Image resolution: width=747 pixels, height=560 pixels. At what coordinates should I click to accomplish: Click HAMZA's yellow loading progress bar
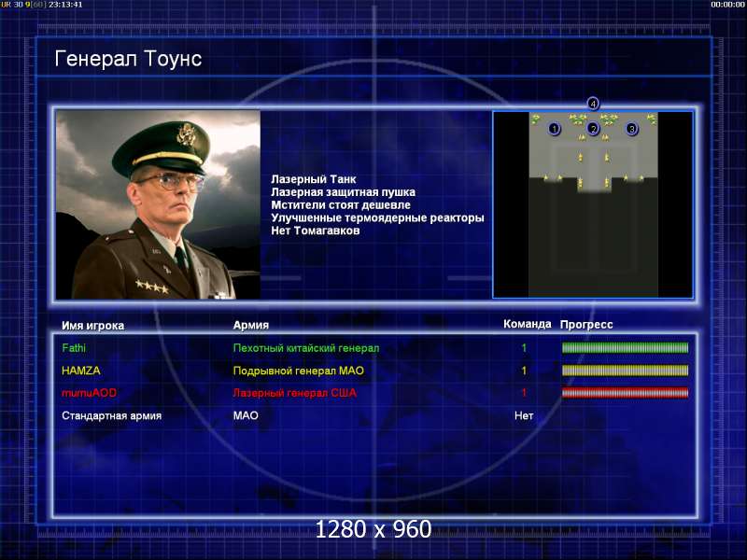(x=625, y=371)
